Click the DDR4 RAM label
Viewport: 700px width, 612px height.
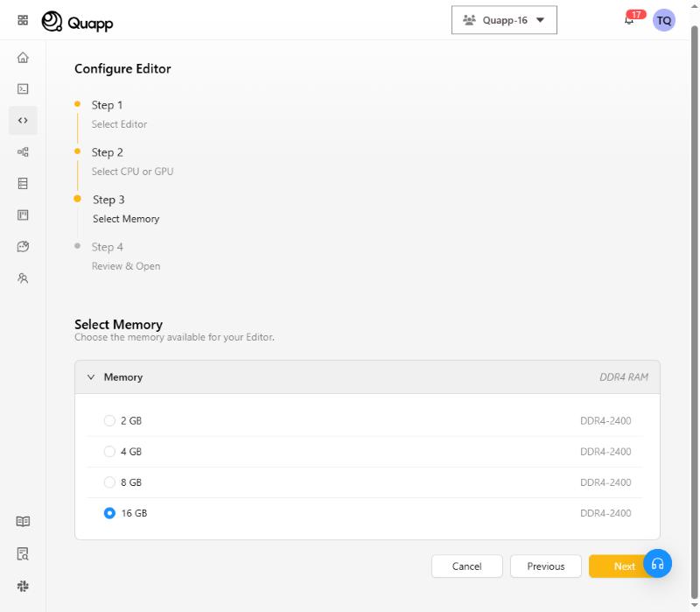click(624, 377)
